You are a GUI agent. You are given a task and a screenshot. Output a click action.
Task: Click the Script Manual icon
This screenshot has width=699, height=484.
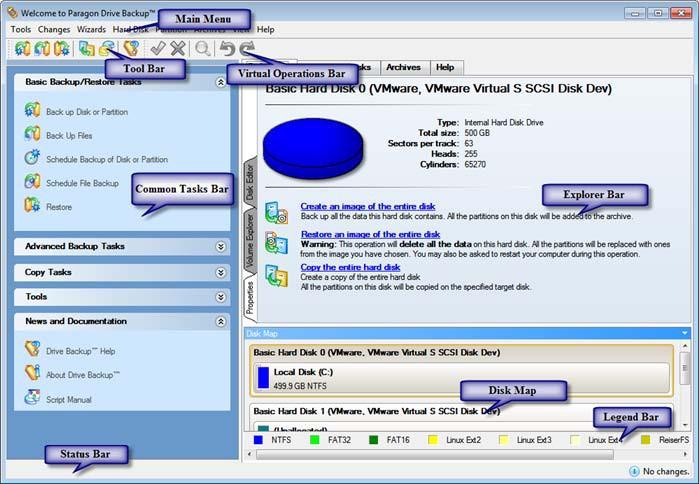click(x=33, y=397)
